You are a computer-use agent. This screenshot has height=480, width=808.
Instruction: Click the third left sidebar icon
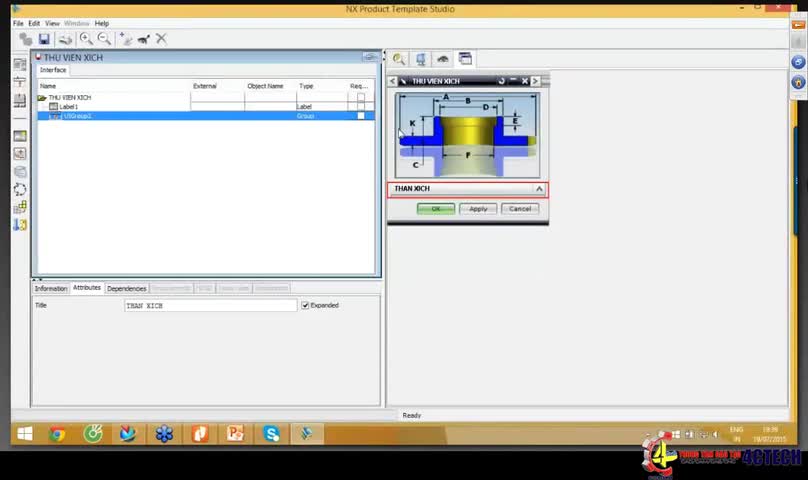pyautogui.click(x=20, y=101)
